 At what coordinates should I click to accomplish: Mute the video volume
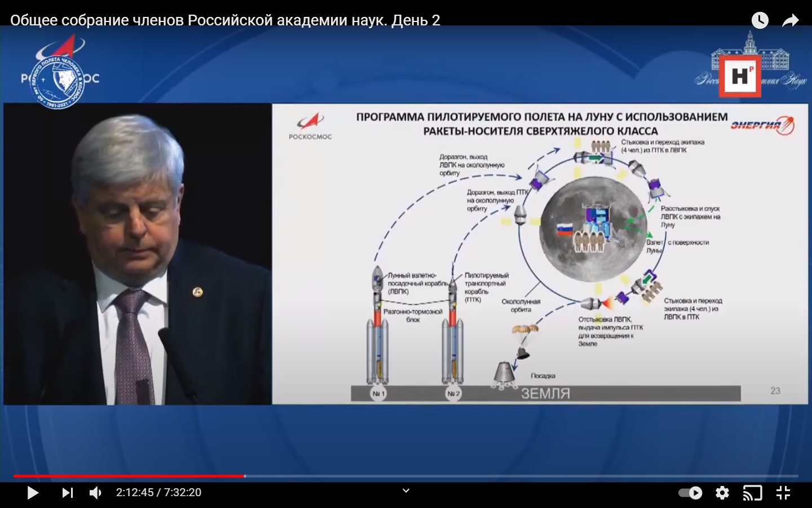pos(96,493)
